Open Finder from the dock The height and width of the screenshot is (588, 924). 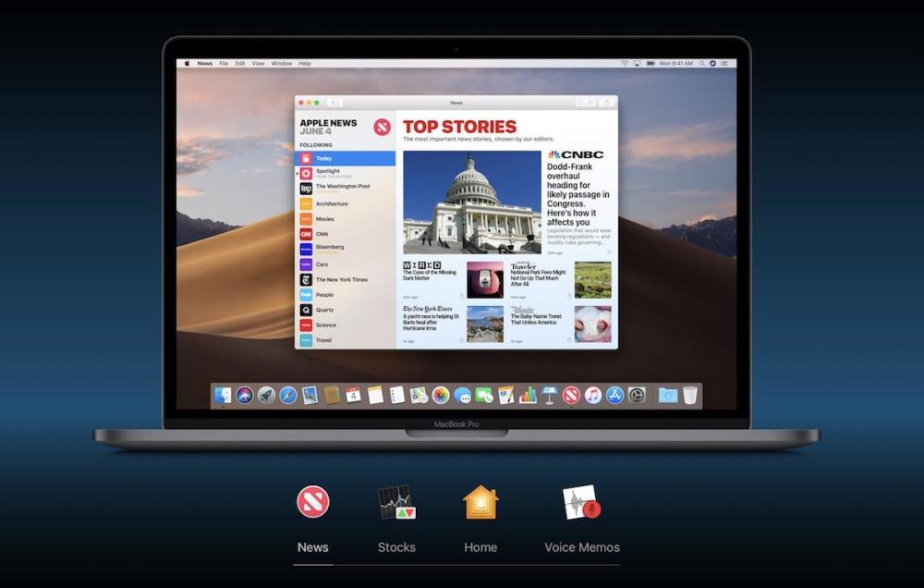[x=223, y=395]
